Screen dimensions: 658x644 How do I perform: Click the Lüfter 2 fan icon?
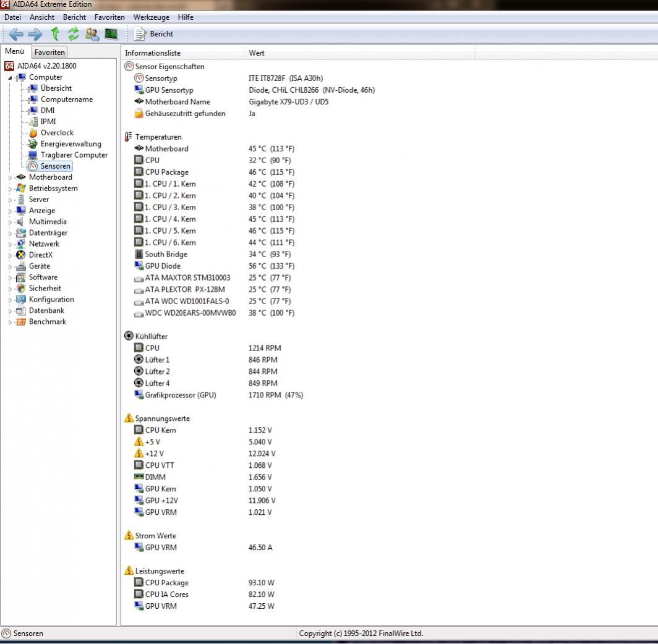[x=139, y=371]
